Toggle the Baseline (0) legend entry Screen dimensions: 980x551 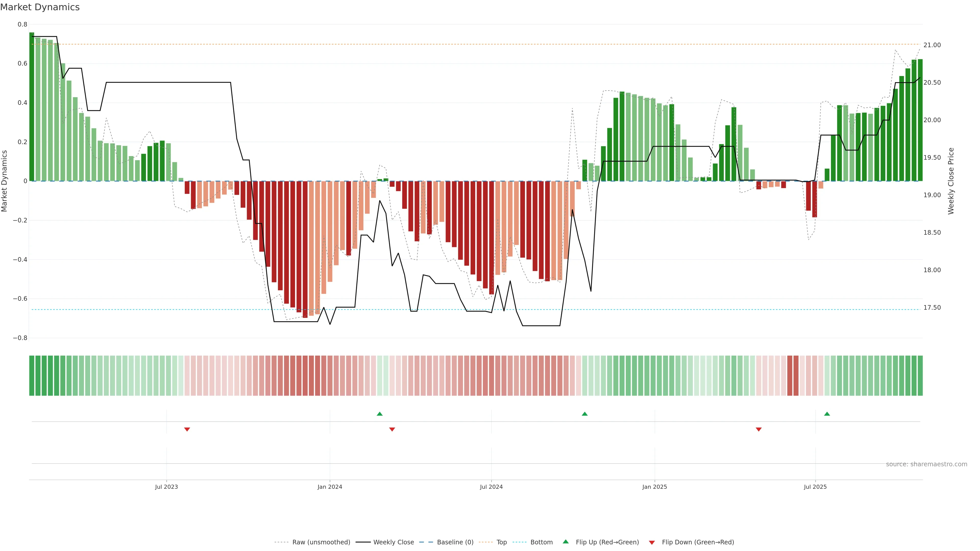pyautogui.click(x=455, y=542)
